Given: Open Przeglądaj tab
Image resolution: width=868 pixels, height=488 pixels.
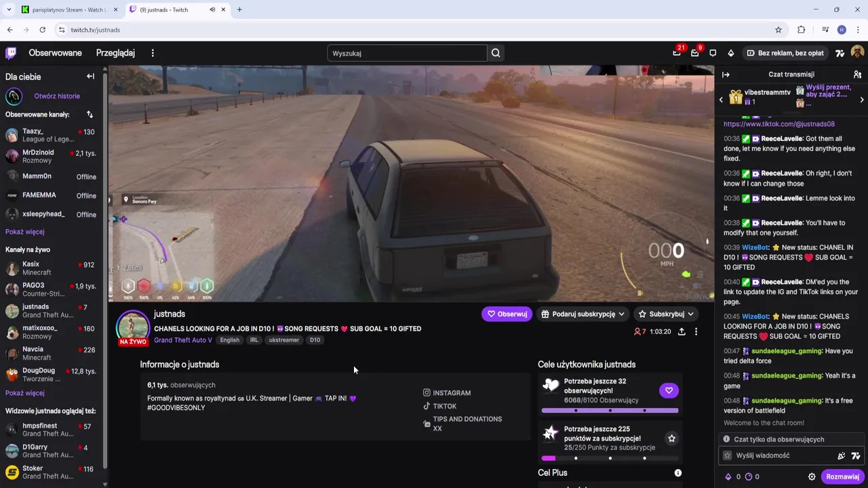Looking at the screenshot, I should (x=115, y=53).
